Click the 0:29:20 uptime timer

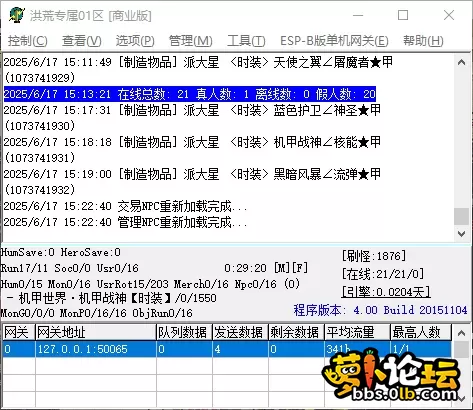click(245, 268)
